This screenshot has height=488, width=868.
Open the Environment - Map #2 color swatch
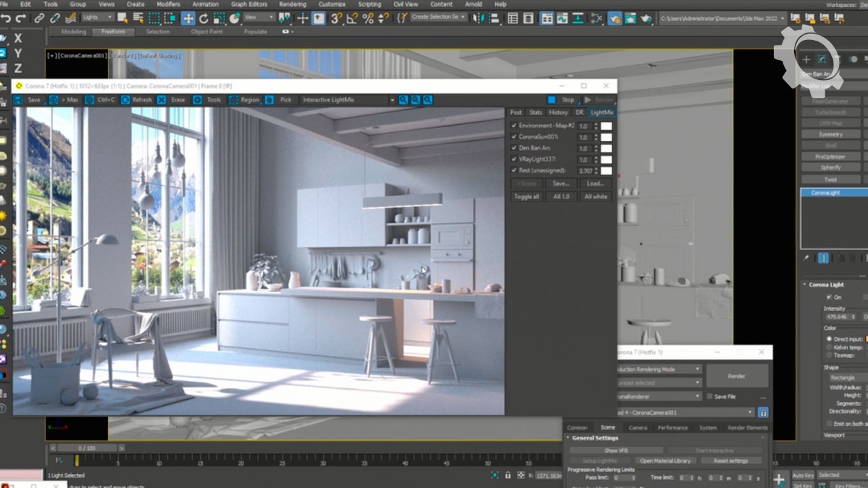[x=606, y=125]
